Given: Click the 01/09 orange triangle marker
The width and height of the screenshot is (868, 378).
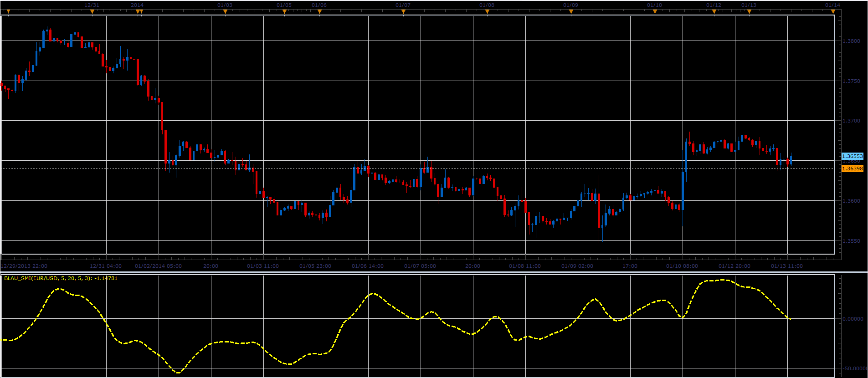Looking at the screenshot, I should (571, 12).
